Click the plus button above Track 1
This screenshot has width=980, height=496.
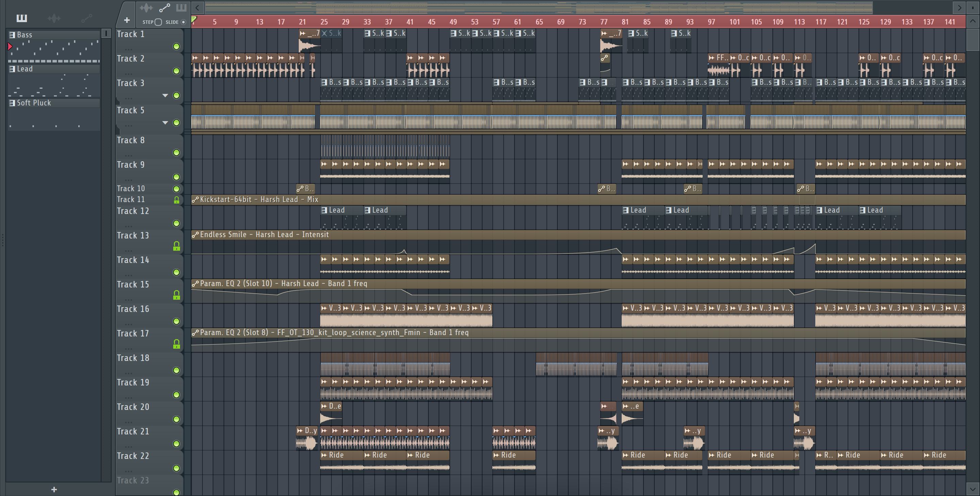[127, 20]
